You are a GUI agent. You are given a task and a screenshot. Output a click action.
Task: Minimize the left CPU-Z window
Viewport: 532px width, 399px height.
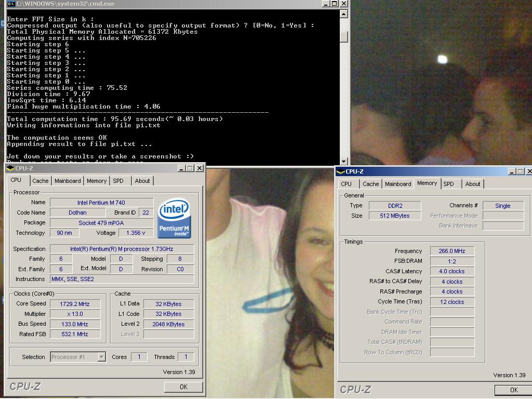181,168
